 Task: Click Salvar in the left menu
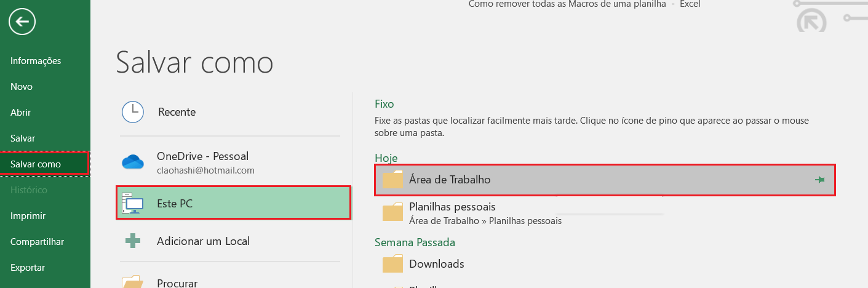point(23,138)
